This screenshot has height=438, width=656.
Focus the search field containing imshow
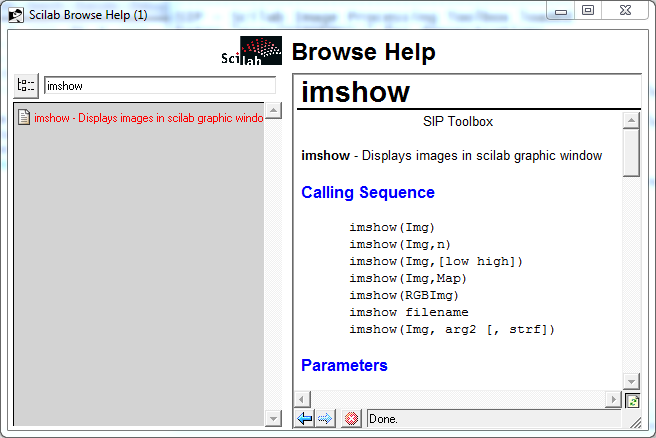[x=160, y=86]
